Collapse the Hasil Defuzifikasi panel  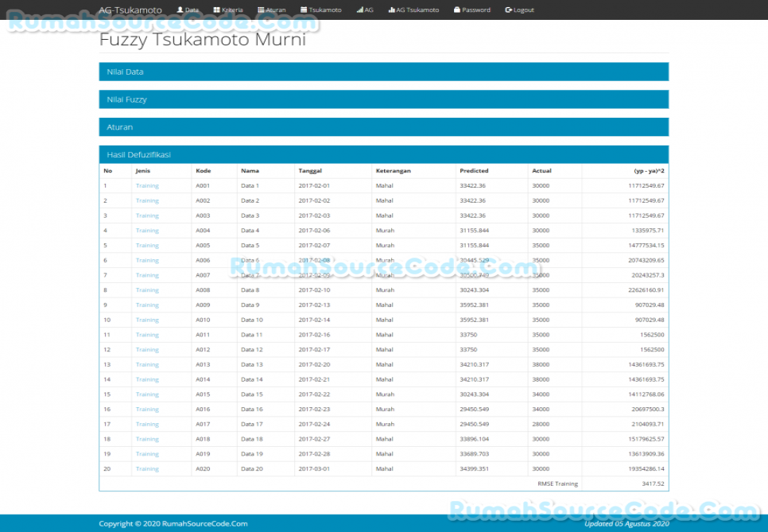pyautogui.click(x=383, y=154)
